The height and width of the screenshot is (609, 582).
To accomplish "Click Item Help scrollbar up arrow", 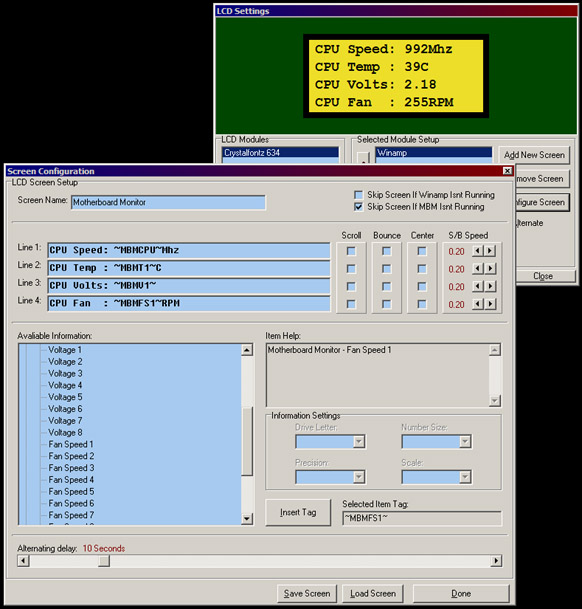I will pyautogui.click(x=495, y=350).
